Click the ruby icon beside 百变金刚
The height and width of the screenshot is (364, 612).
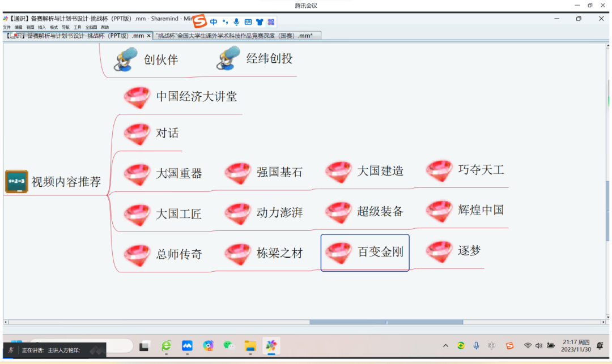339,253
